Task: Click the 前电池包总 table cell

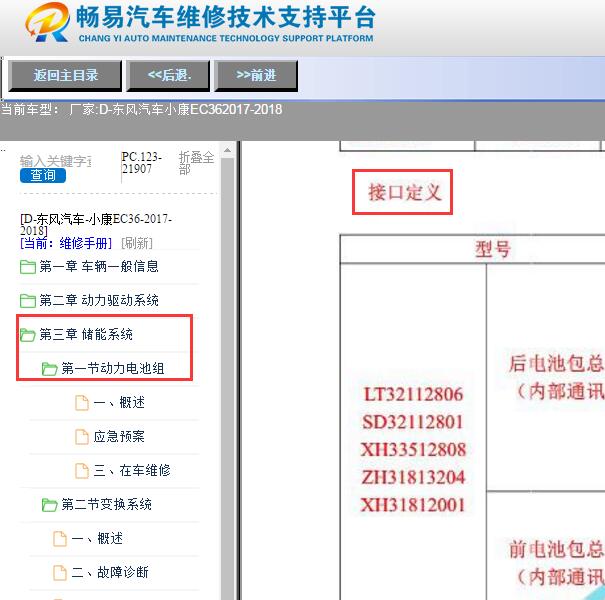Action: [546, 546]
